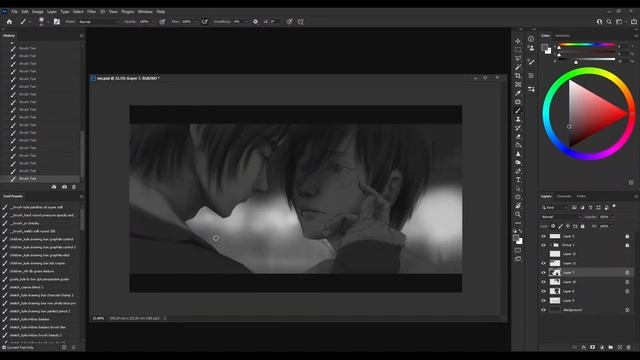Select the Frame tool
This screenshot has height=360, width=640.
(518, 84)
